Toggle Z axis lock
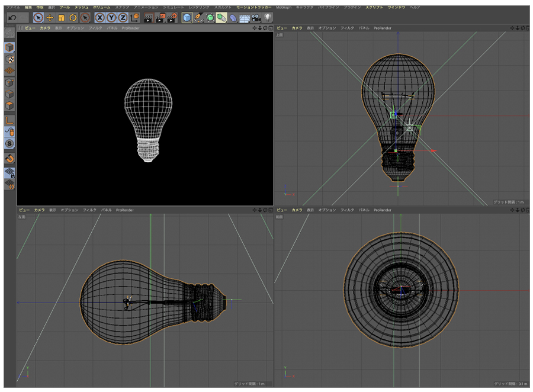This screenshot has height=392, width=533. [x=123, y=18]
